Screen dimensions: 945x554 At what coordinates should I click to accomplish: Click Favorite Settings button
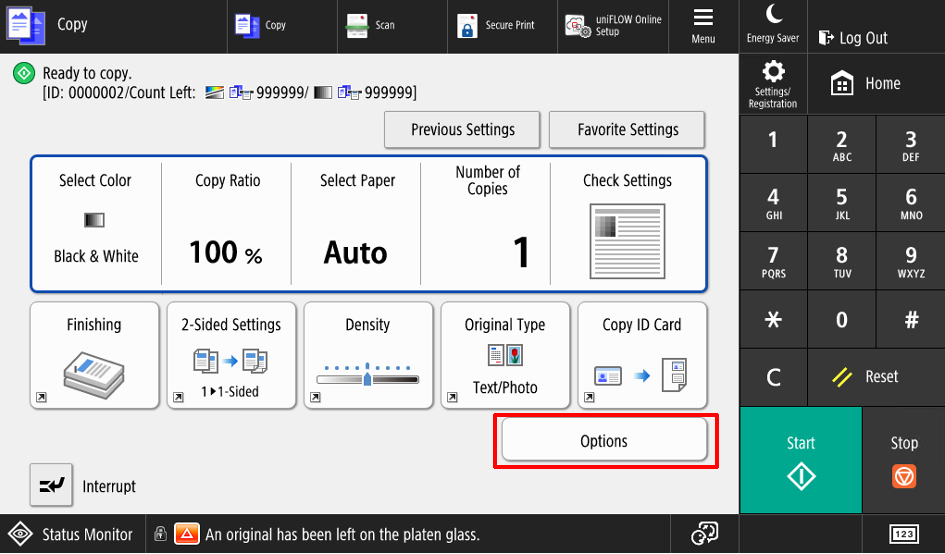(627, 130)
